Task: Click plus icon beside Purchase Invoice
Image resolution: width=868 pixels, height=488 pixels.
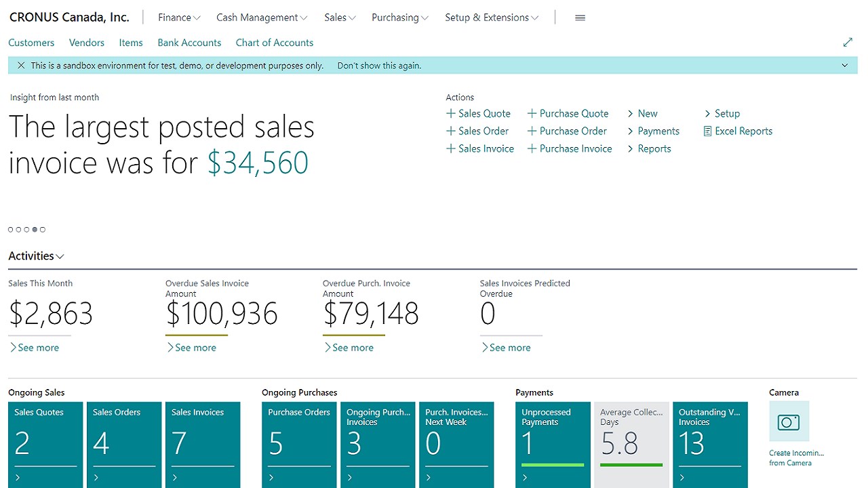Action: pos(532,149)
